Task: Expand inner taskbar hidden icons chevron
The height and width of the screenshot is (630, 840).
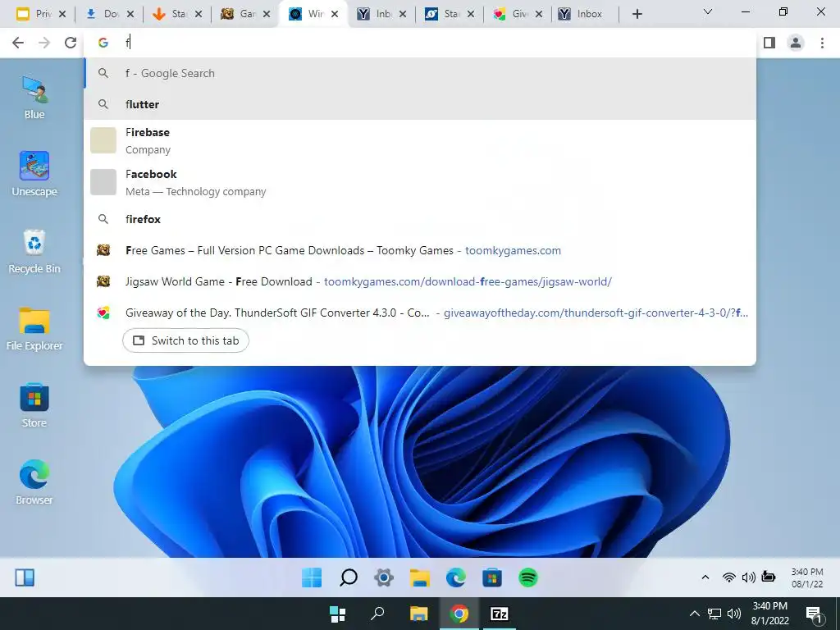Action: 705,577
